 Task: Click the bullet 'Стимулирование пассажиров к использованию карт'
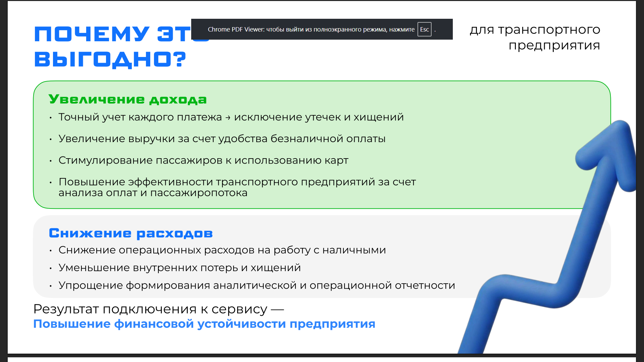tap(203, 160)
